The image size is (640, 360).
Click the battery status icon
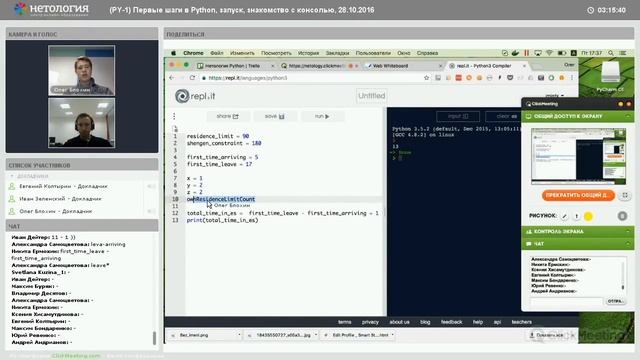coord(562,53)
